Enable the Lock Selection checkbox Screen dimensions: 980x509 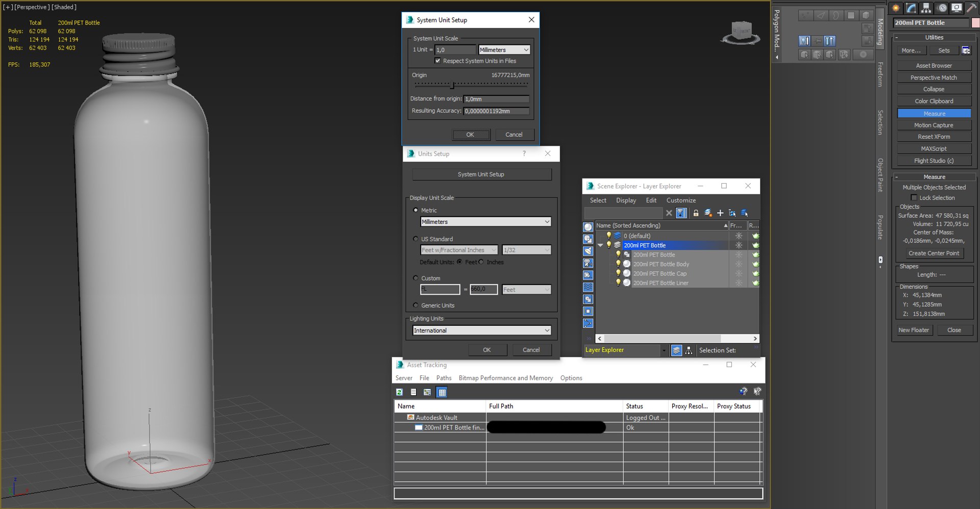[914, 198]
